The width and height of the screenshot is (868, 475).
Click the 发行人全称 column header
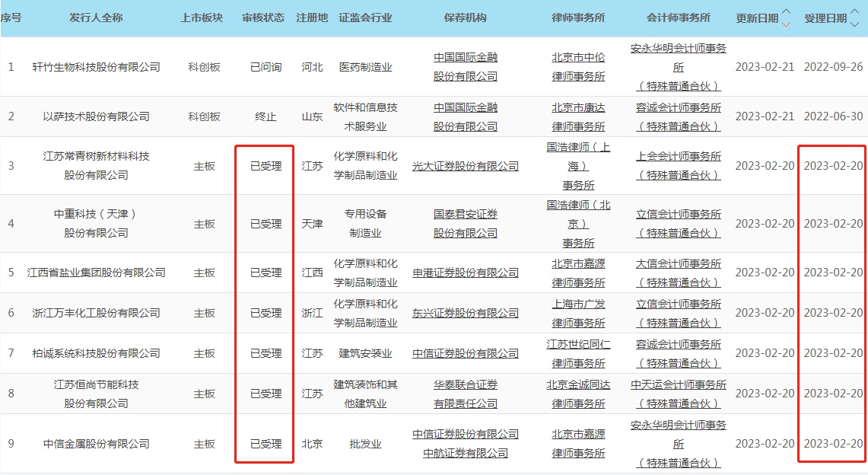96,18
